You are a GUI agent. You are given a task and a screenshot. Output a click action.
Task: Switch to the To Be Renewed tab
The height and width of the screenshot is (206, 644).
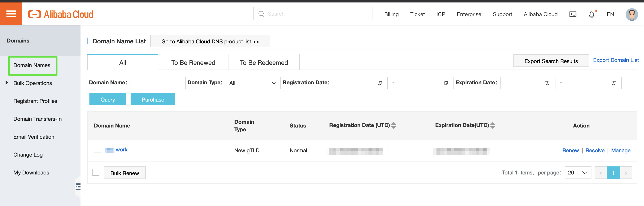[193, 62]
